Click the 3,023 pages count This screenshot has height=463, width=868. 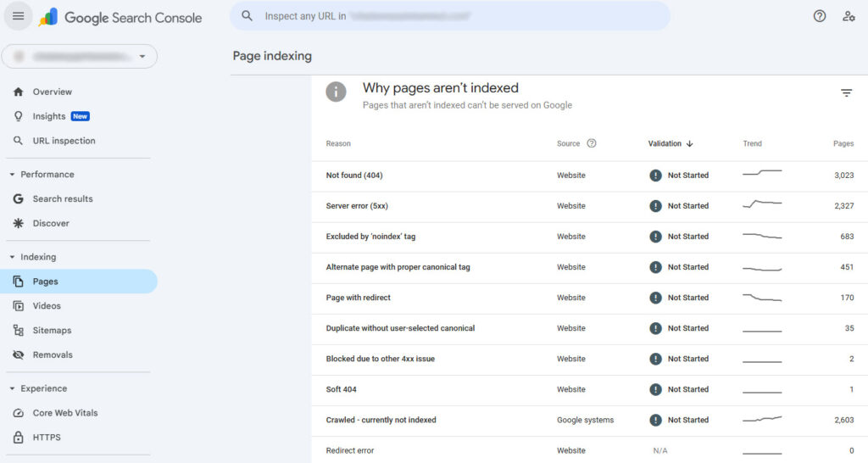843,176
